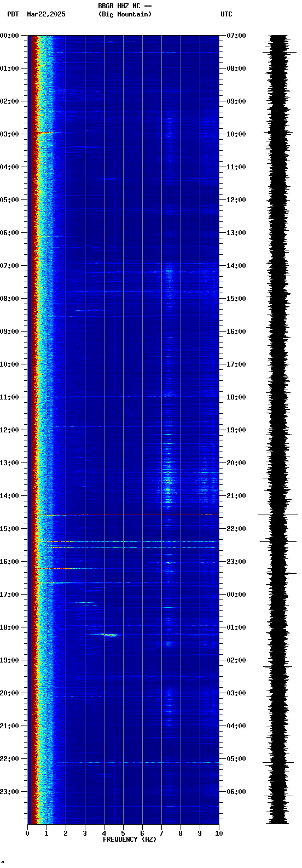
Task: Click the date 'Mar22,2025'
Action: point(46,14)
